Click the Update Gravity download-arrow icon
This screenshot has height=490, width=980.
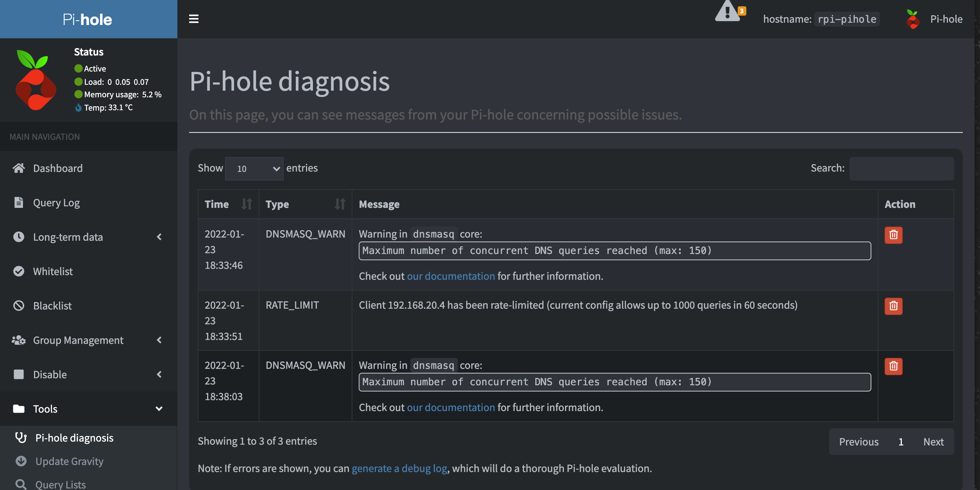21,461
